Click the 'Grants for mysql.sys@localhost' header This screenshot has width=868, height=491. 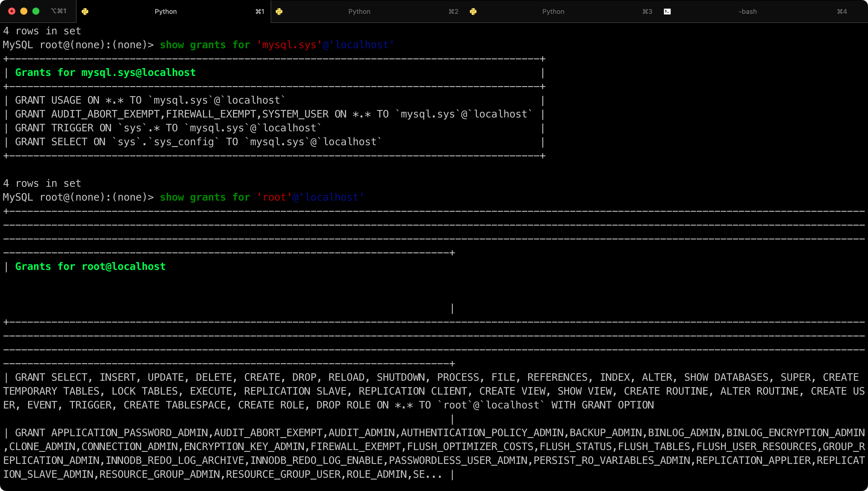click(105, 73)
